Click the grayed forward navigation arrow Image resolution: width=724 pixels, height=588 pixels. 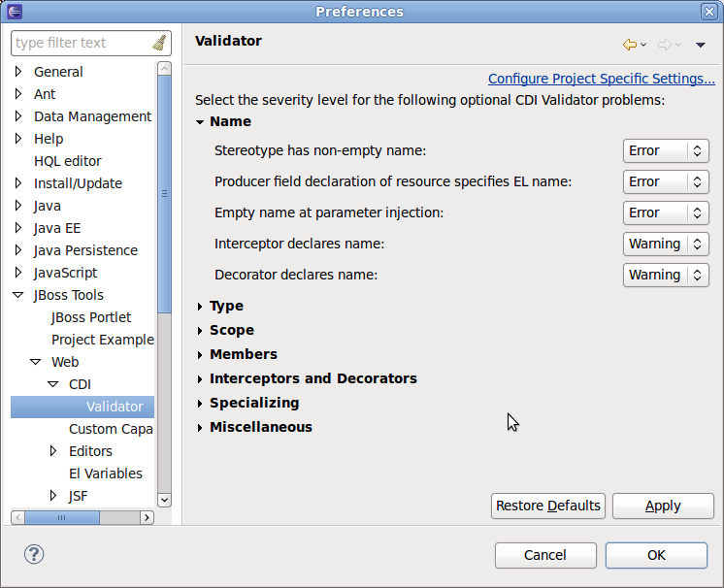665,45
